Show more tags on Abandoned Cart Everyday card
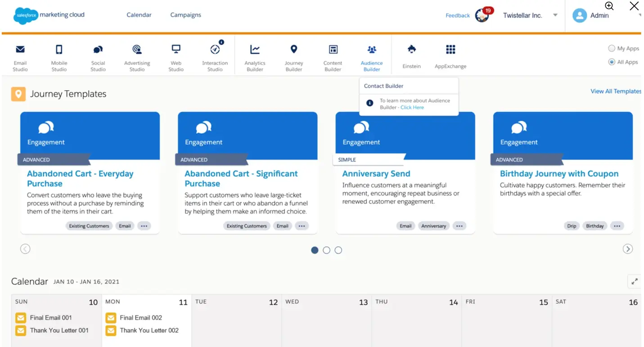The width and height of the screenshot is (644, 347). pos(144,226)
